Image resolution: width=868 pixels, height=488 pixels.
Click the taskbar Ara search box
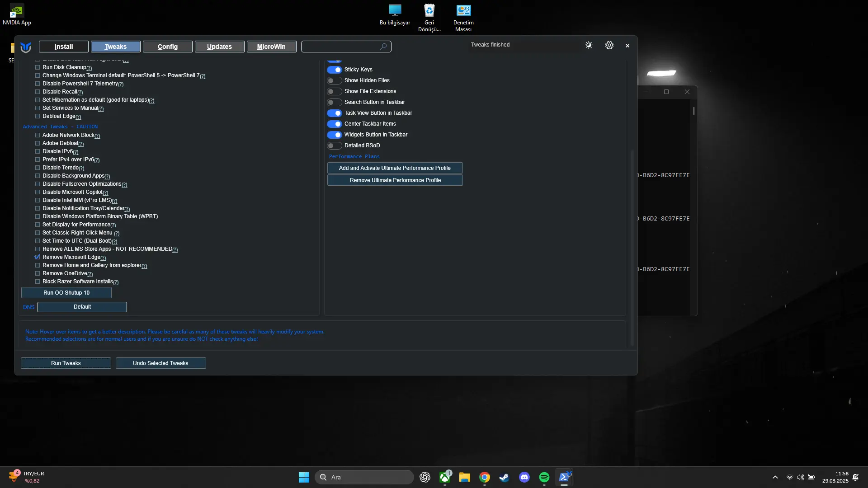(364, 477)
